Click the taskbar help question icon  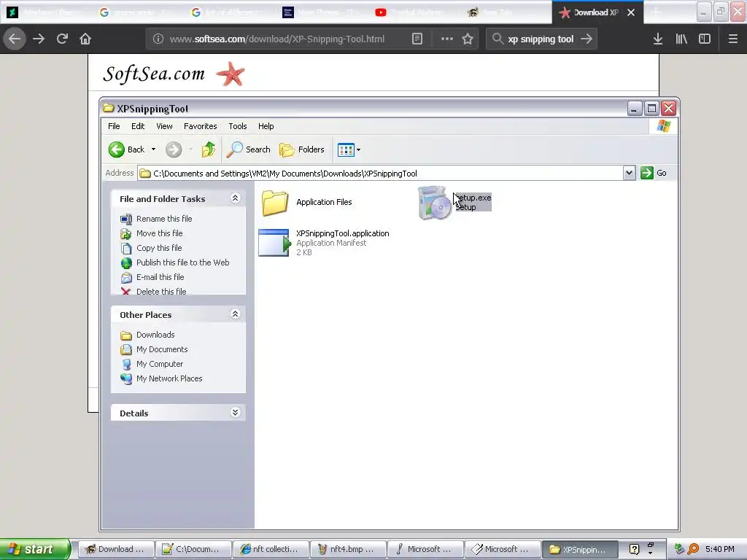(x=634, y=549)
